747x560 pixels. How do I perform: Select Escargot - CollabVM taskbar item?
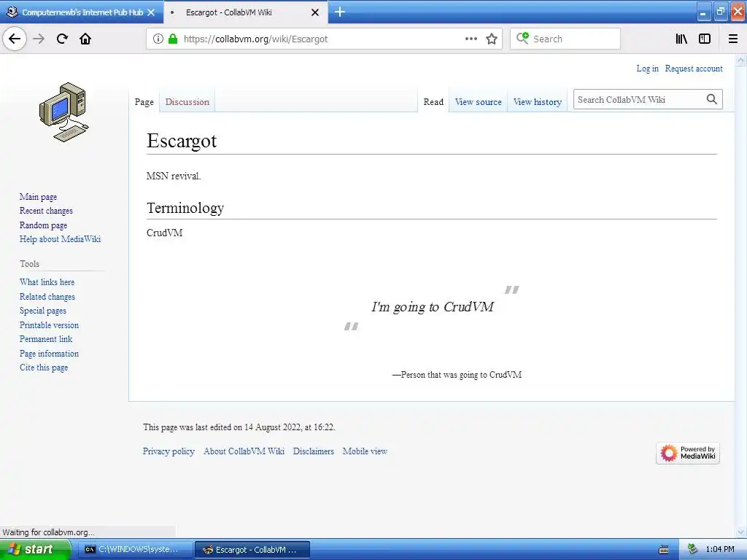click(252, 550)
